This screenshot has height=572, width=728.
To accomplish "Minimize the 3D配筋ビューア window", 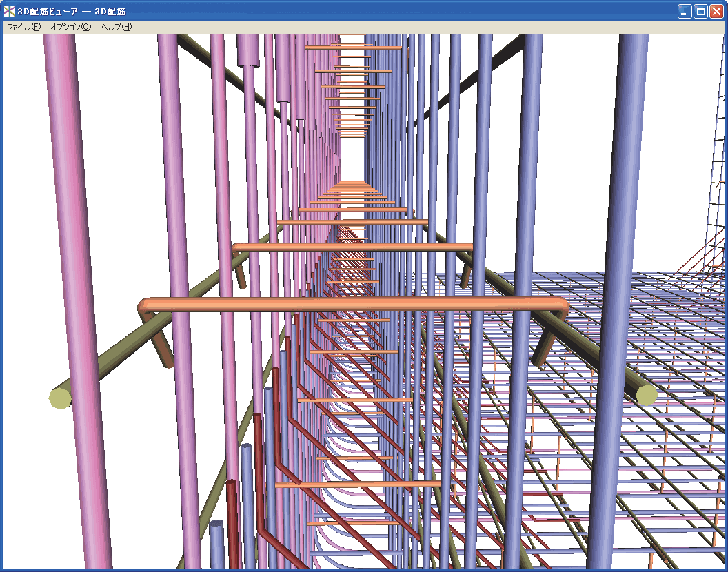I will coord(685,12).
